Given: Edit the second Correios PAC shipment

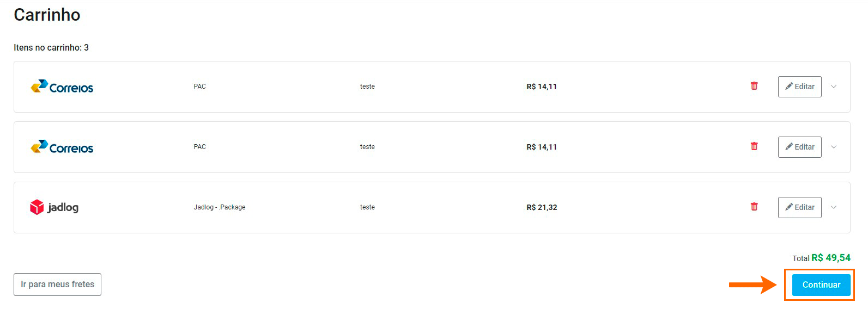Looking at the screenshot, I should 799,147.
